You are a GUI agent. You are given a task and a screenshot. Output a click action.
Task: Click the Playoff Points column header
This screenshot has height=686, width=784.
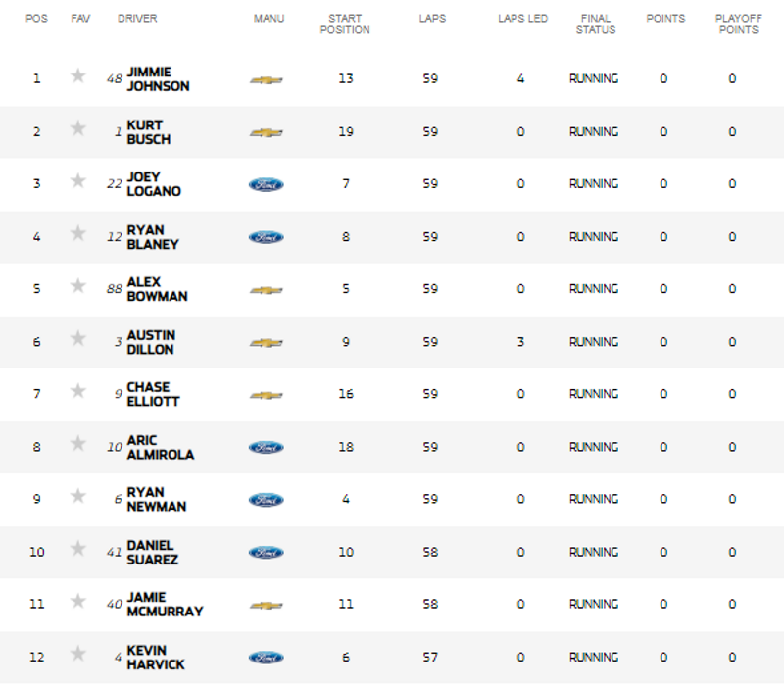[x=739, y=24]
